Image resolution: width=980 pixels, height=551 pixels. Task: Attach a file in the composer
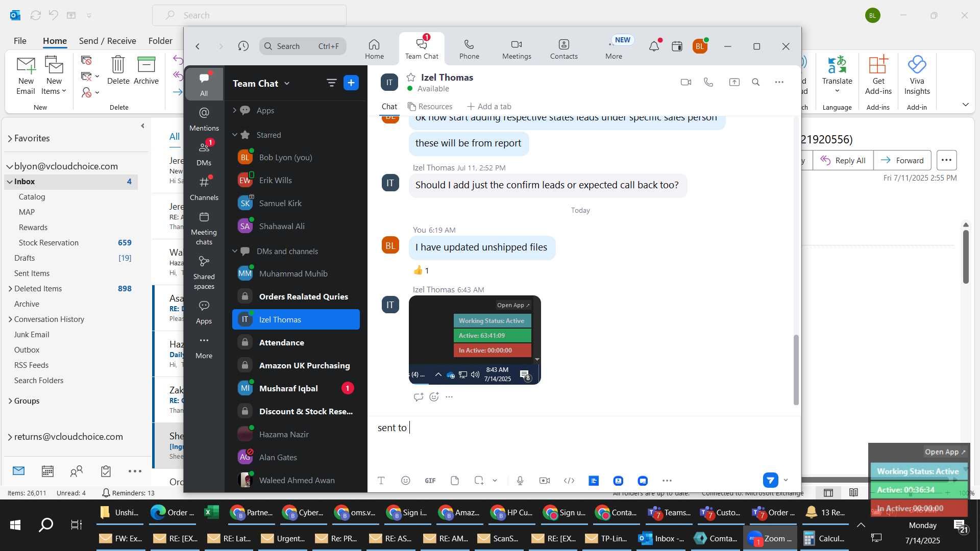point(455,481)
